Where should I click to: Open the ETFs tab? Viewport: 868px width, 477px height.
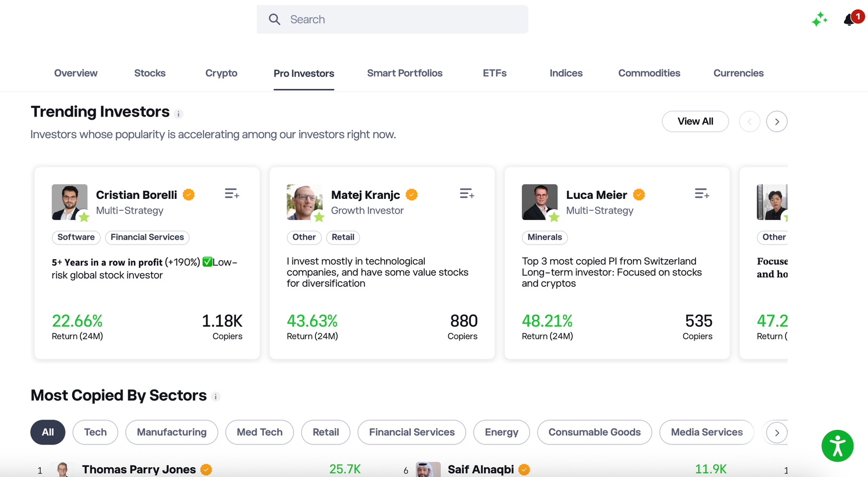(x=495, y=73)
